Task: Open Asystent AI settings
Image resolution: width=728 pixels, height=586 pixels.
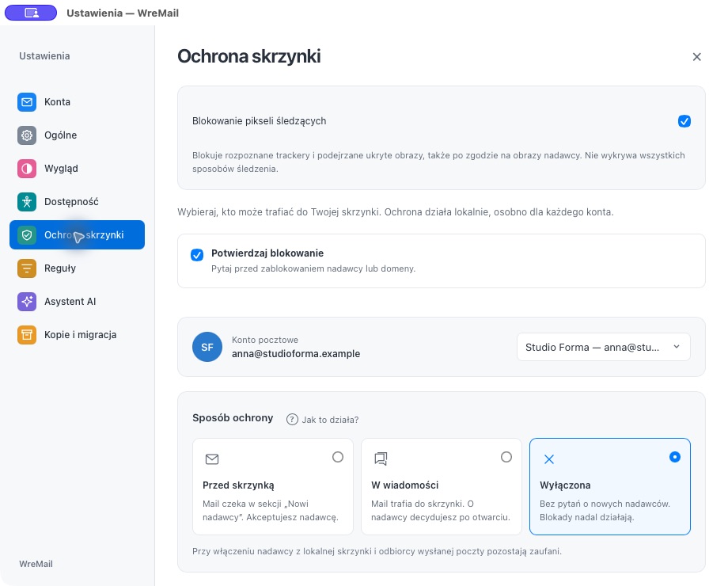Action: click(77, 302)
